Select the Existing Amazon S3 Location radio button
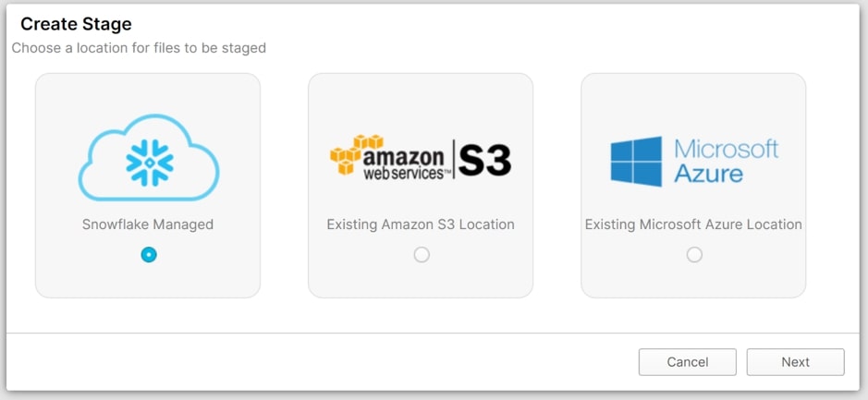868x400 pixels. point(422,254)
